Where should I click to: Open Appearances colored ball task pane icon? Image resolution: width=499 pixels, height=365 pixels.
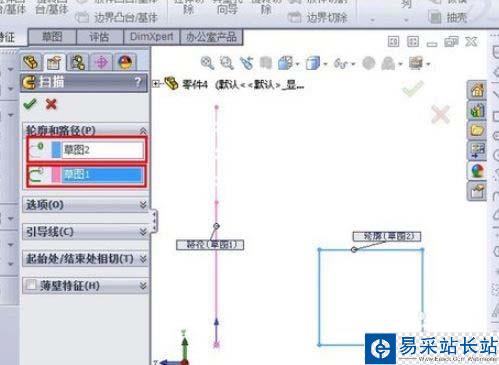tap(477, 171)
